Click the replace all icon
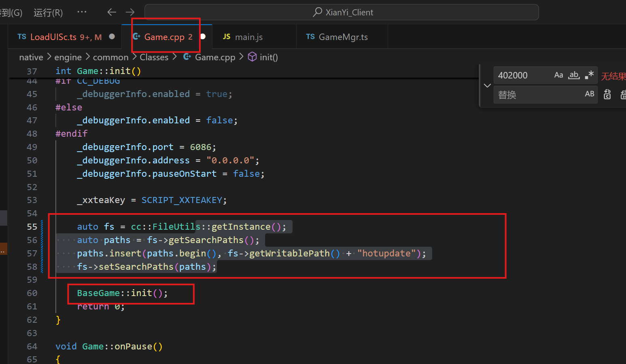Image resolution: width=626 pixels, height=364 pixels. pos(623,95)
